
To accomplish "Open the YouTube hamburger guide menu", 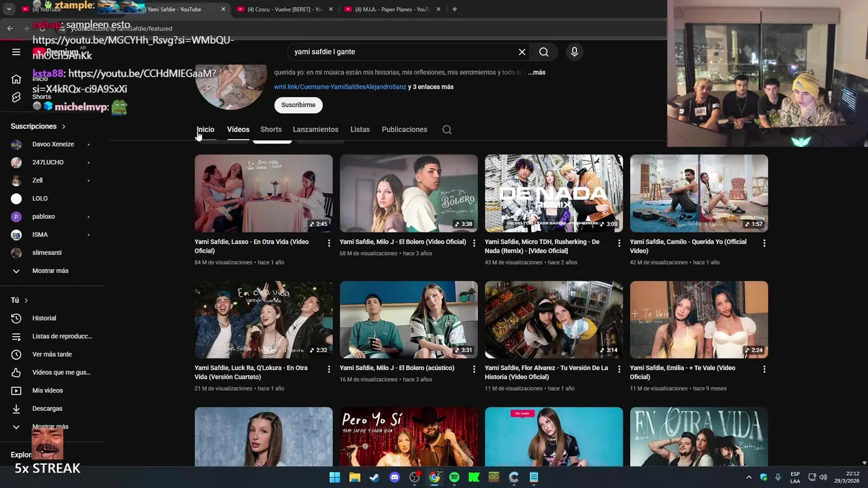I will point(16,52).
